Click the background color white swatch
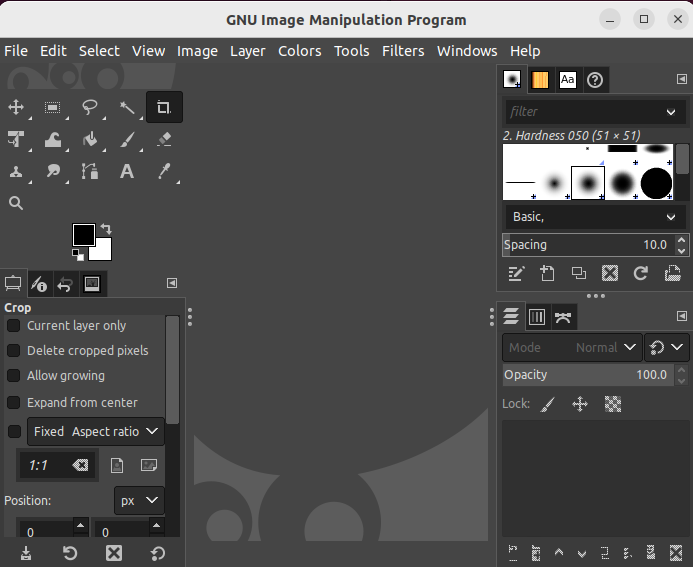This screenshot has width=693, height=567. click(x=102, y=250)
